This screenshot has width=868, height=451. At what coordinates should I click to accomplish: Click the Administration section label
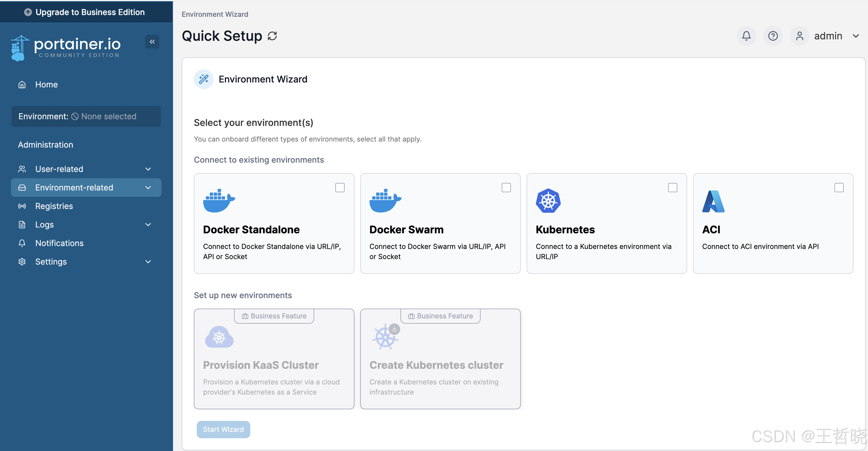(x=45, y=145)
